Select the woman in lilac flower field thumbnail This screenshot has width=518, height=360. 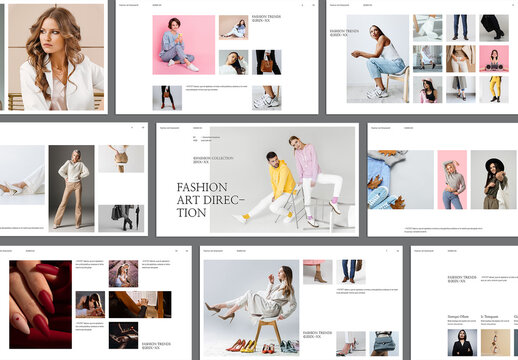pos(123,273)
